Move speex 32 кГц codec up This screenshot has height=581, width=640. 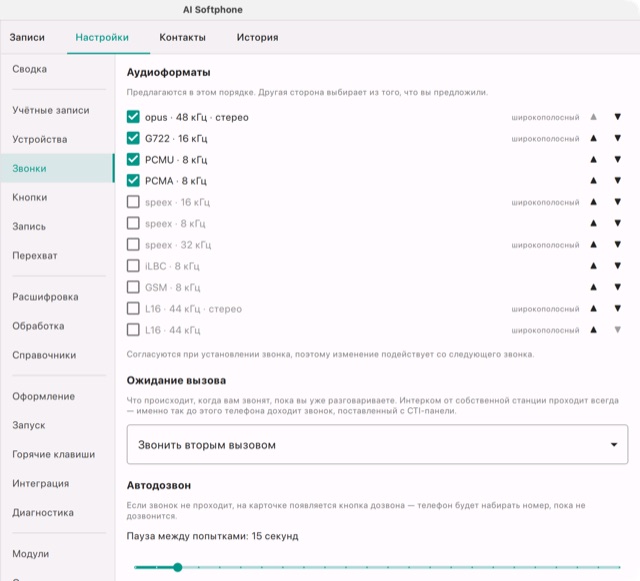point(593,245)
